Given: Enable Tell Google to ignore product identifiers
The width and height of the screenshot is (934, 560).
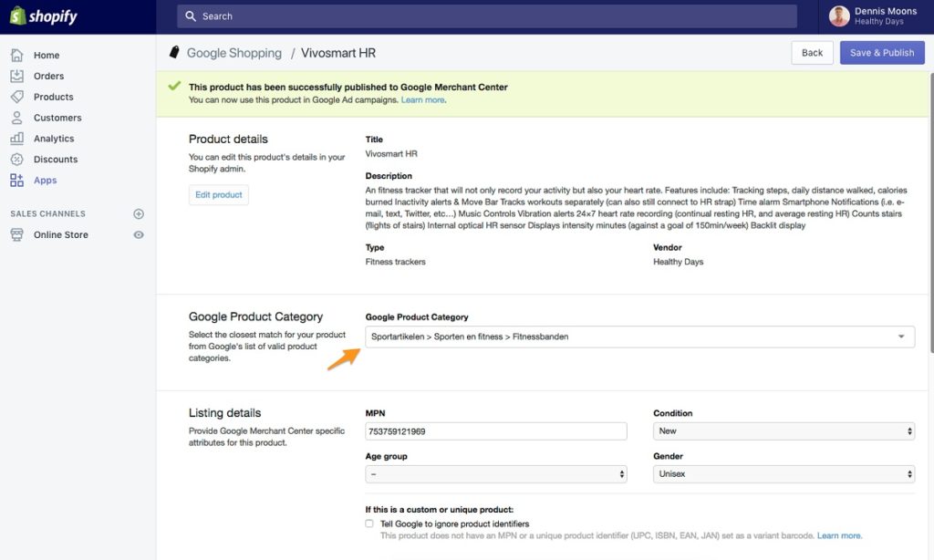Looking at the screenshot, I should click(x=369, y=524).
